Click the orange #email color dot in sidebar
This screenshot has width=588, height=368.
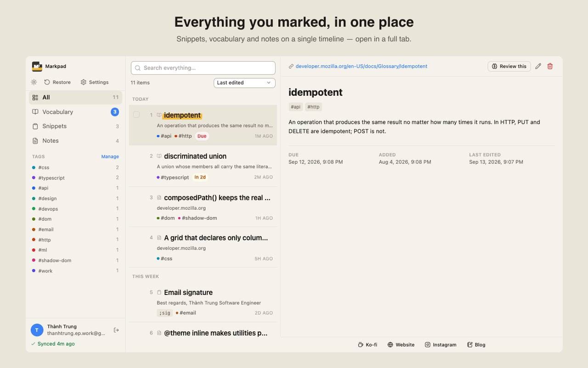tap(34, 230)
